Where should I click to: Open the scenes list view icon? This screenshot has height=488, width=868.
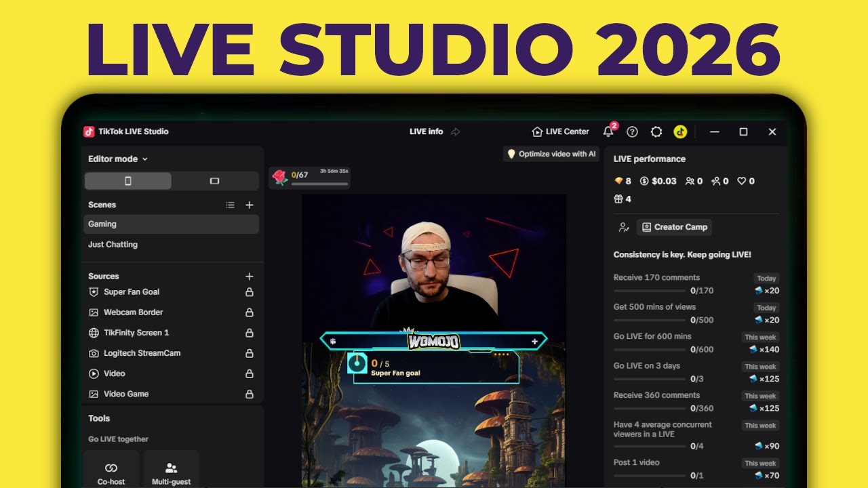pos(230,205)
